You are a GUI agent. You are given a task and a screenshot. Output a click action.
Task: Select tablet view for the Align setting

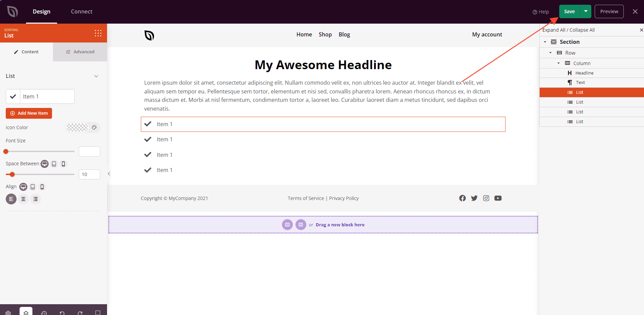tap(32, 187)
